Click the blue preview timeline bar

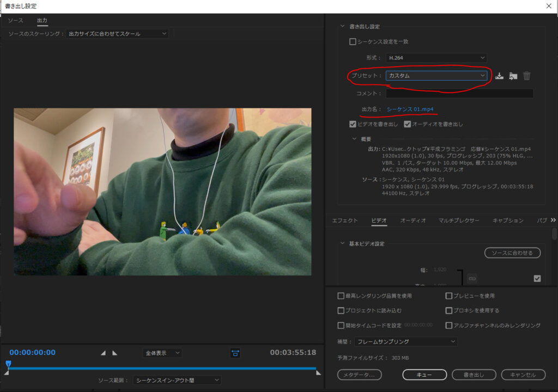(162, 368)
